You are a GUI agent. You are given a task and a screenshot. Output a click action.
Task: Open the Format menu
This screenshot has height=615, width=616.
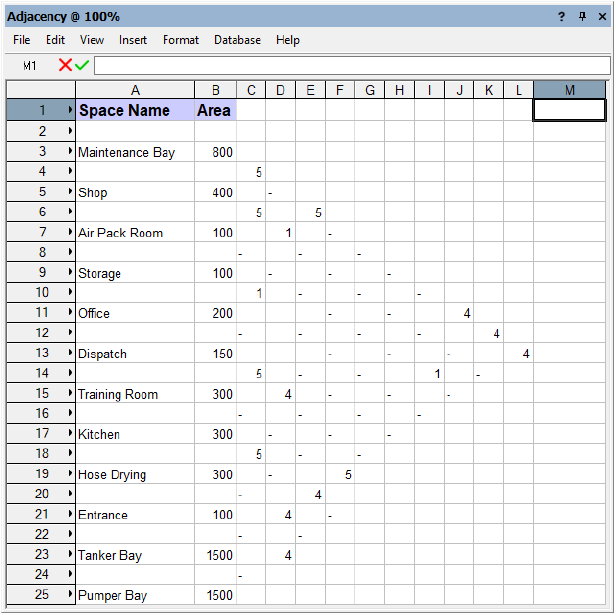181,40
